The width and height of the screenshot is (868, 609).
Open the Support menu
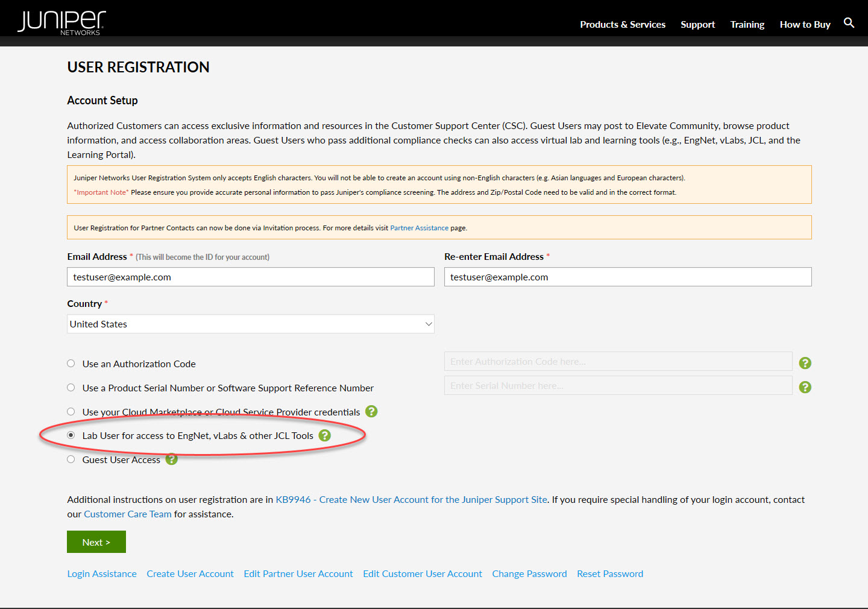click(697, 25)
